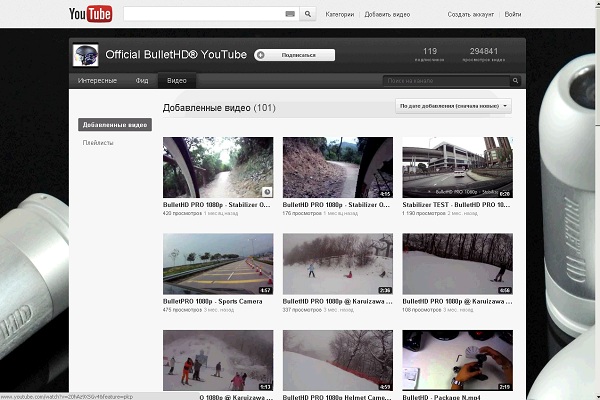Image resolution: width=600 pixels, height=400 pixels.
Task: Click the BulletPRO 1080p - Sports Camera title
Action: point(213,301)
